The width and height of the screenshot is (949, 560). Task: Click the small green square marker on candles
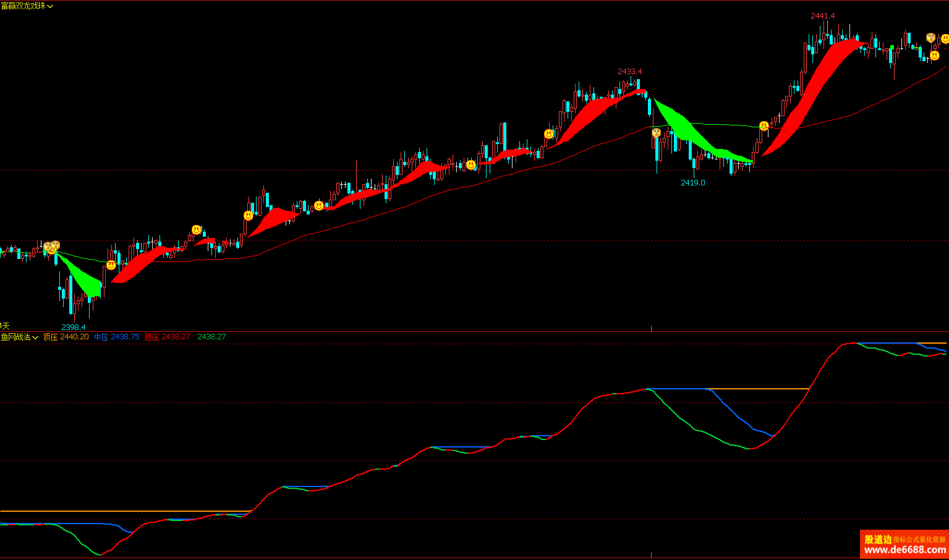(892, 47)
